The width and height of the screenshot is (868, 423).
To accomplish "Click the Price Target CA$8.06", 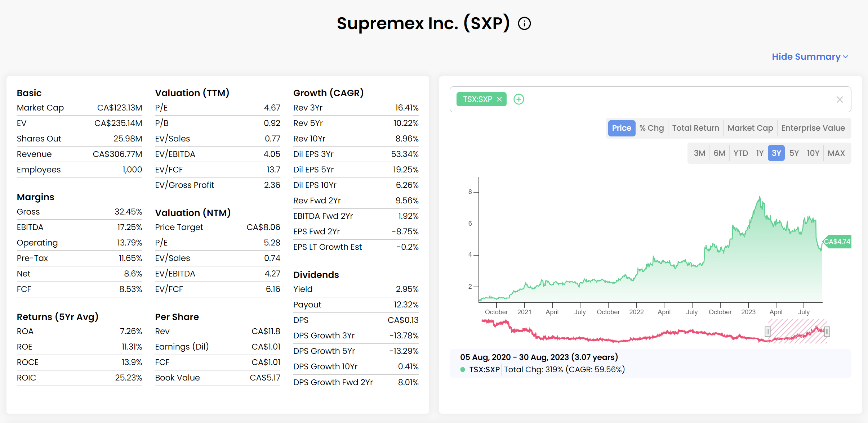I will pyautogui.click(x=263, y=228).
